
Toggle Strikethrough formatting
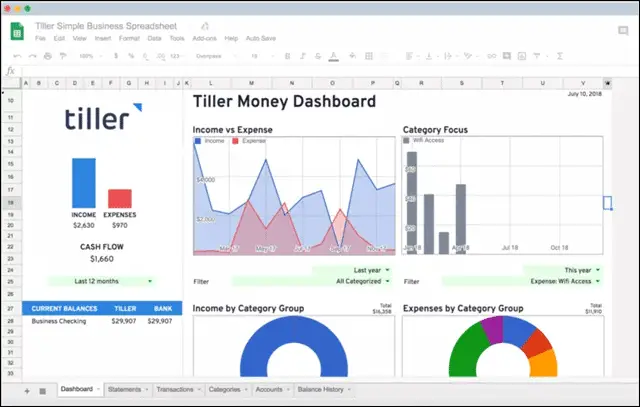point(318,56)
